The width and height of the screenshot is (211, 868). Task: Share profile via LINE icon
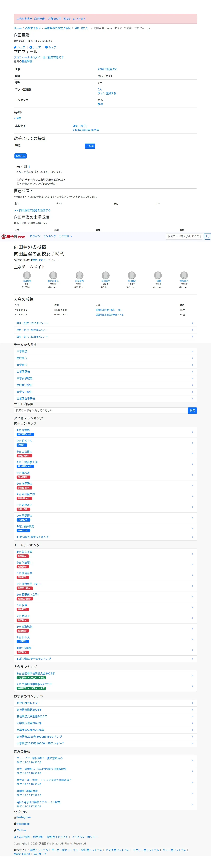(x=47, y=48)
